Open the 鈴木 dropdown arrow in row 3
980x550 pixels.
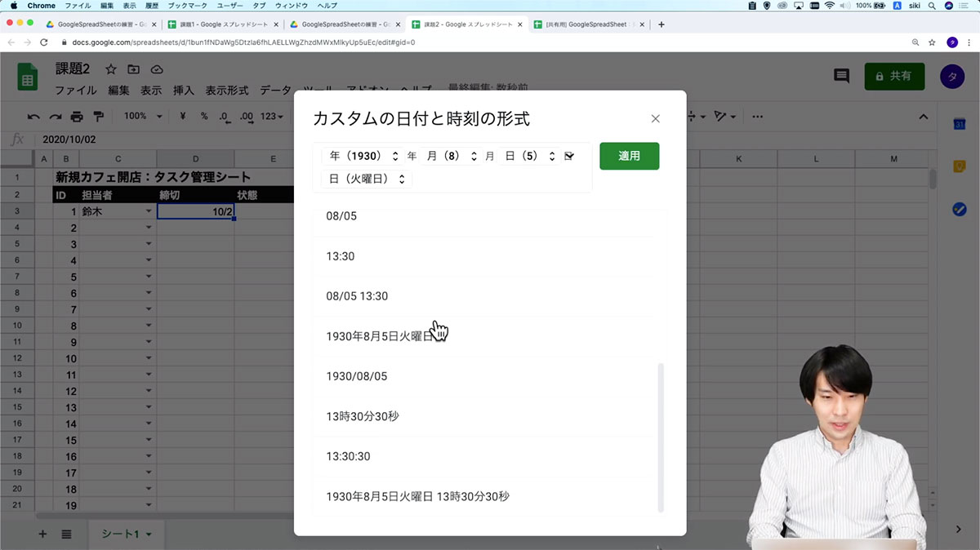pyautogui.click(x=149, y=211)
